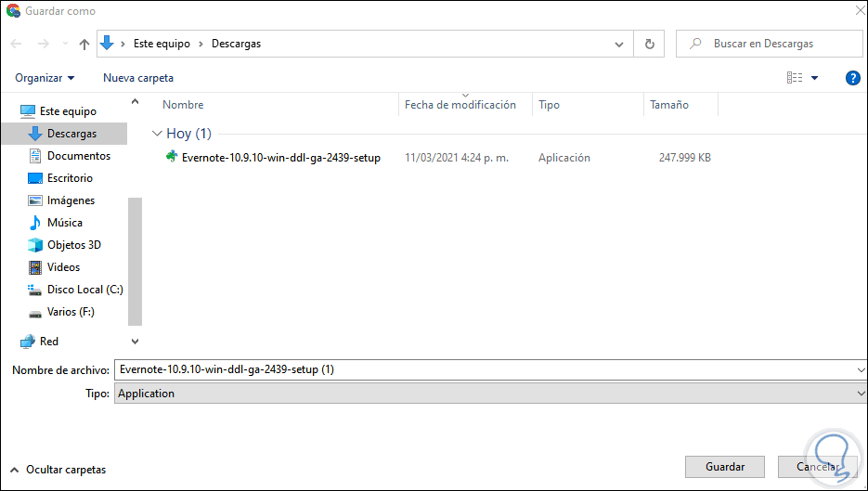Open the Tipo 'Application' combo box
Screen dimensions: 868x491
[490, 394]
